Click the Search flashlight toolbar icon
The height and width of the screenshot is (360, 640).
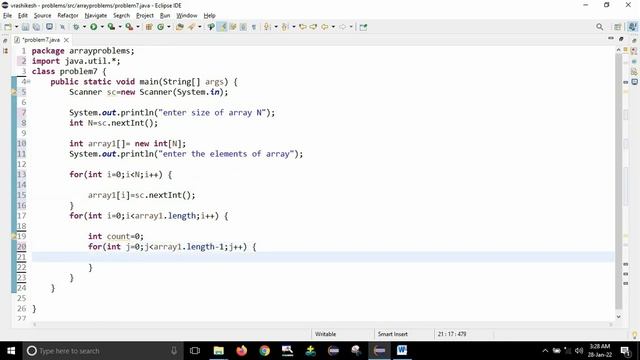point(191,27)
